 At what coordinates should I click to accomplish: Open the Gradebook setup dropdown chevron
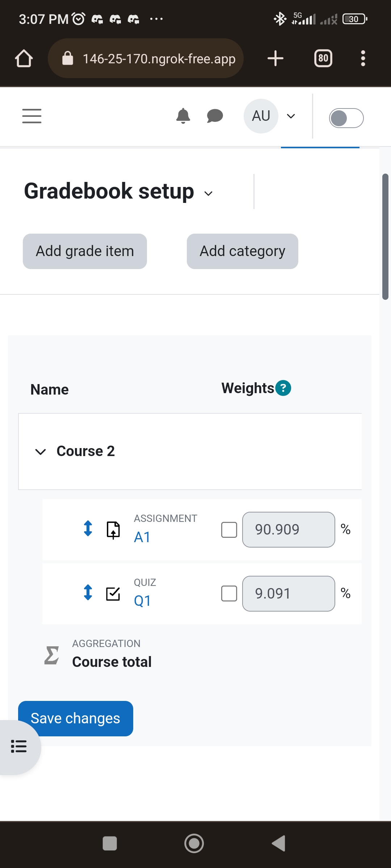[x=209, y=193]
